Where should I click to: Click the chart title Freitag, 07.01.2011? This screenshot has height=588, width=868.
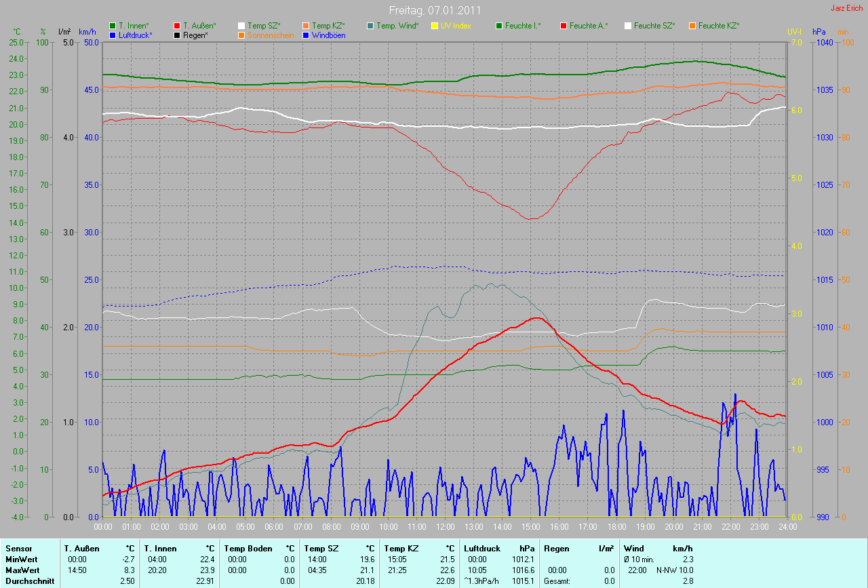point(434,10)
